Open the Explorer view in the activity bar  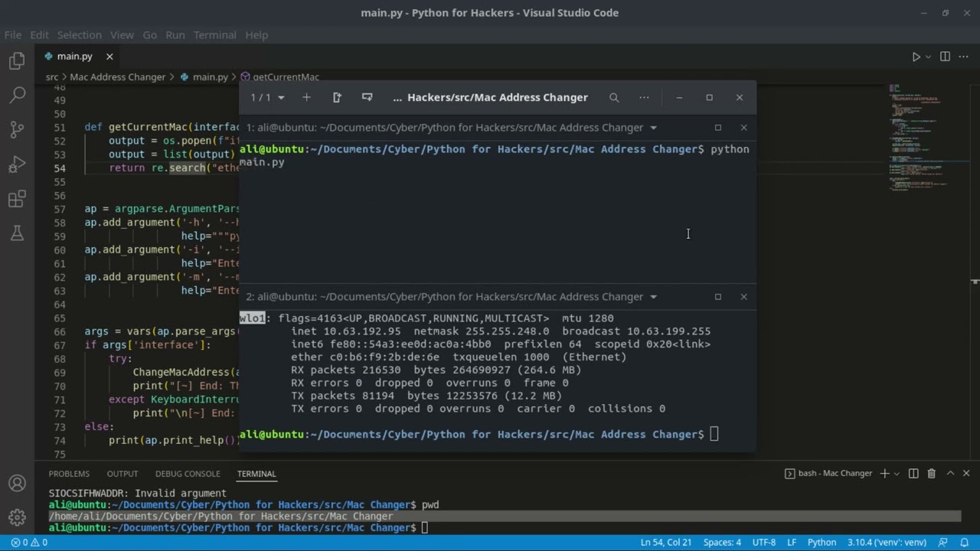click(17, 61)
